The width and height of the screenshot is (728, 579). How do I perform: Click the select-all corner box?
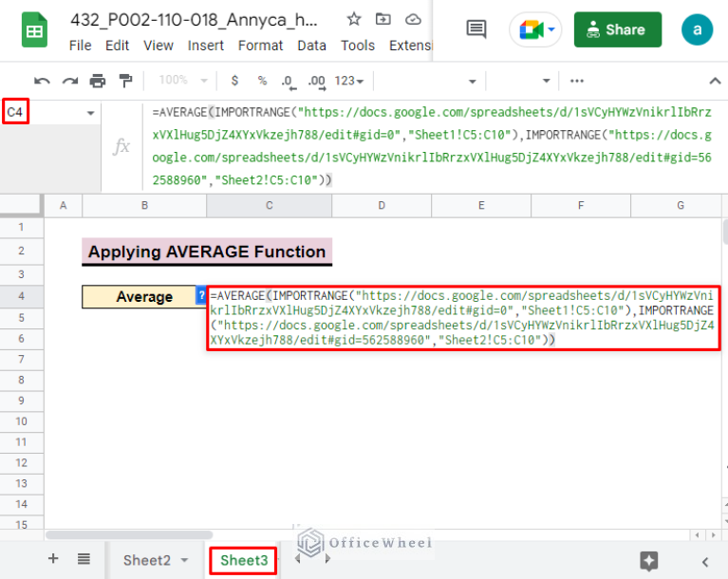point(20,205)
